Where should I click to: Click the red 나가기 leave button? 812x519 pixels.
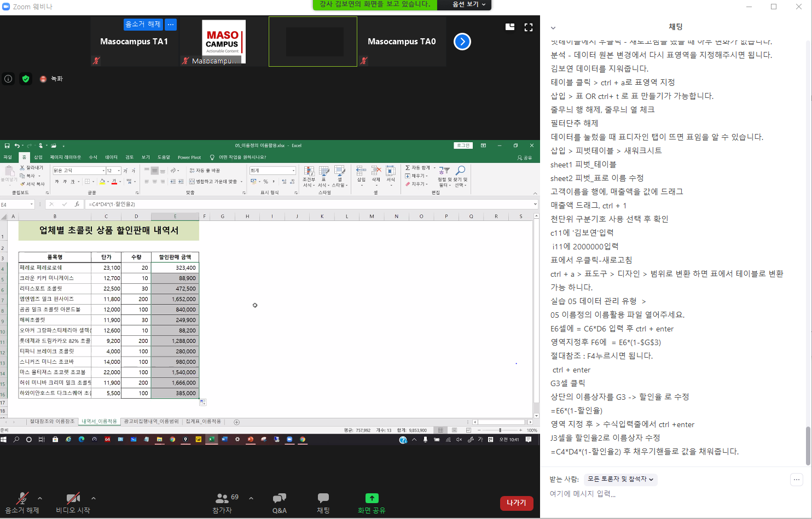point(516,503)
